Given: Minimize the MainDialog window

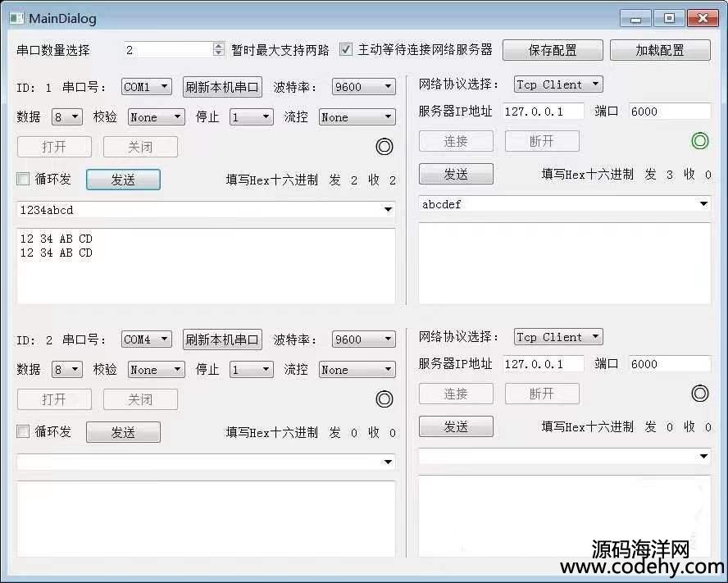Looking at the screenshot, I should 635,19.
